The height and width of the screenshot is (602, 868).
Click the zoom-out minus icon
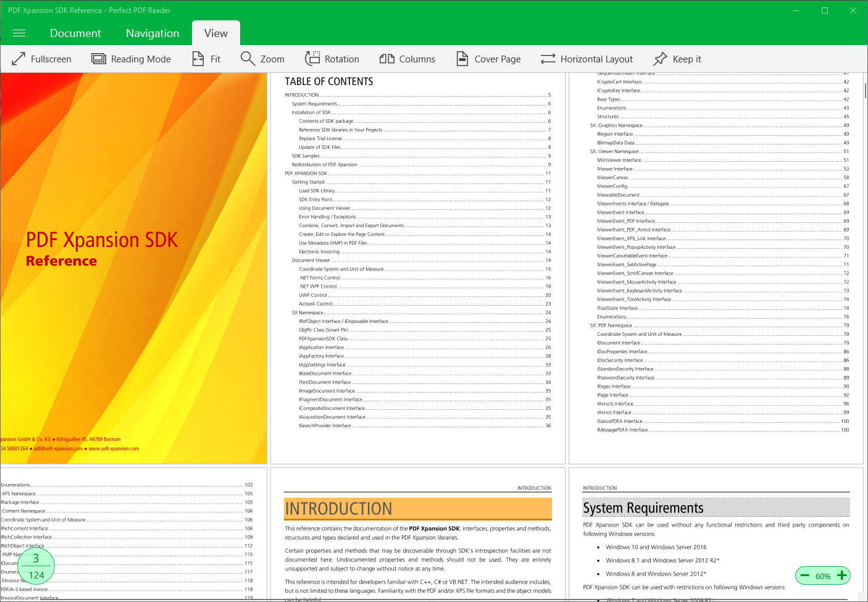[x=804, y=575]
